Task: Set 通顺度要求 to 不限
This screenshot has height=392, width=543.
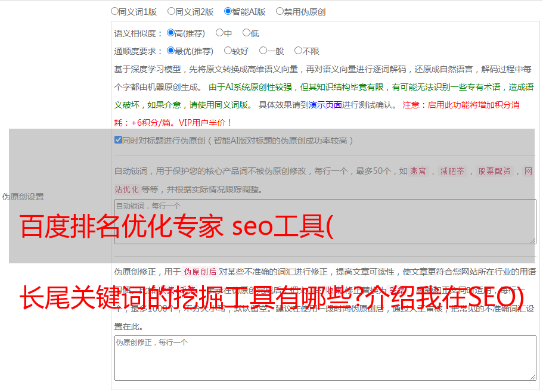Action: coord(298,51)
